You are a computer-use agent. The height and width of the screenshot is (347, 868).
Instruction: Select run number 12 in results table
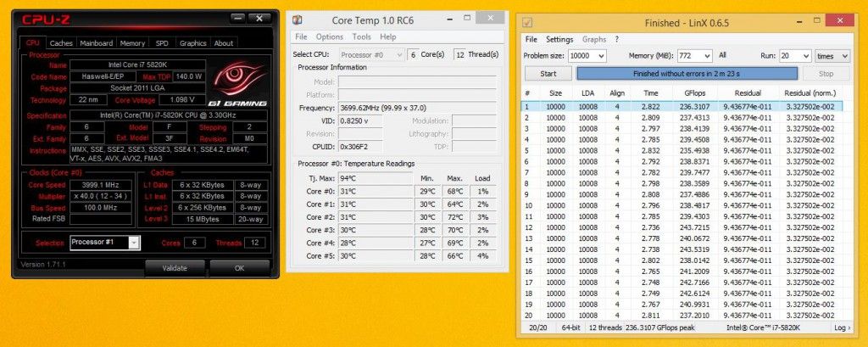[682, 227]
